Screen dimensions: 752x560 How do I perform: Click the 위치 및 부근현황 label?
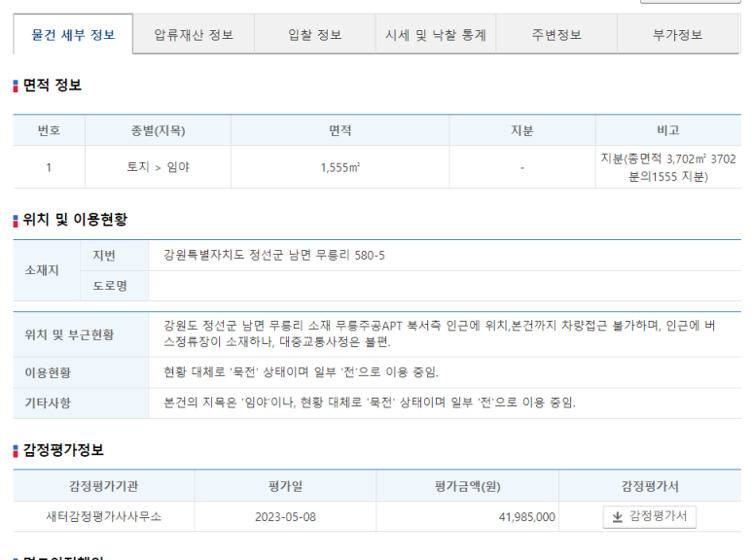click(69, 334)
